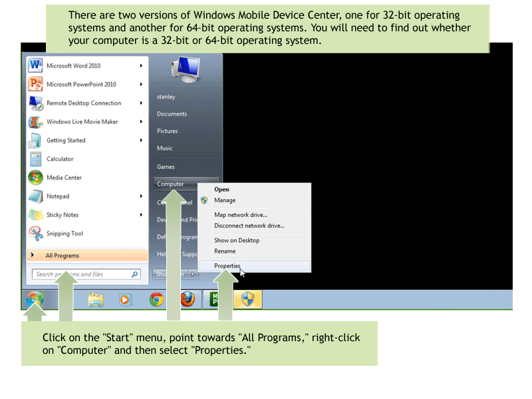Viewport: 532px width, 399px height.
Task: Click the Remote Desktop Connection label
Action: point(84,103)
